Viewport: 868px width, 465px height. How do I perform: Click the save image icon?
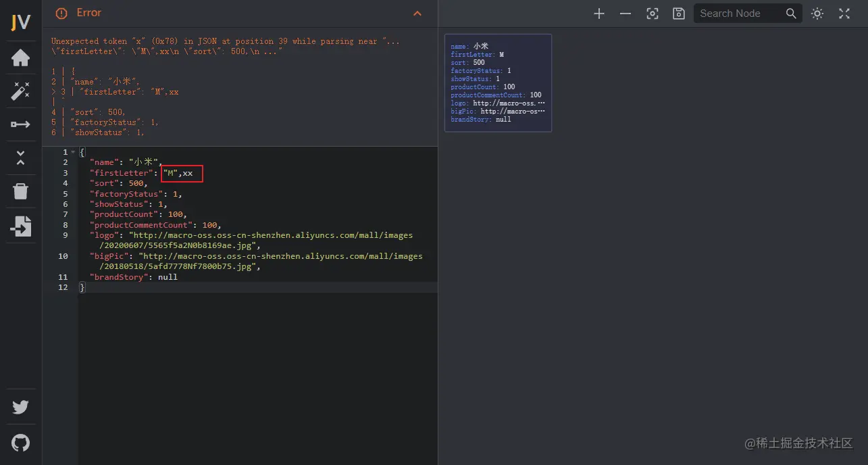click(x=679, y=14)
